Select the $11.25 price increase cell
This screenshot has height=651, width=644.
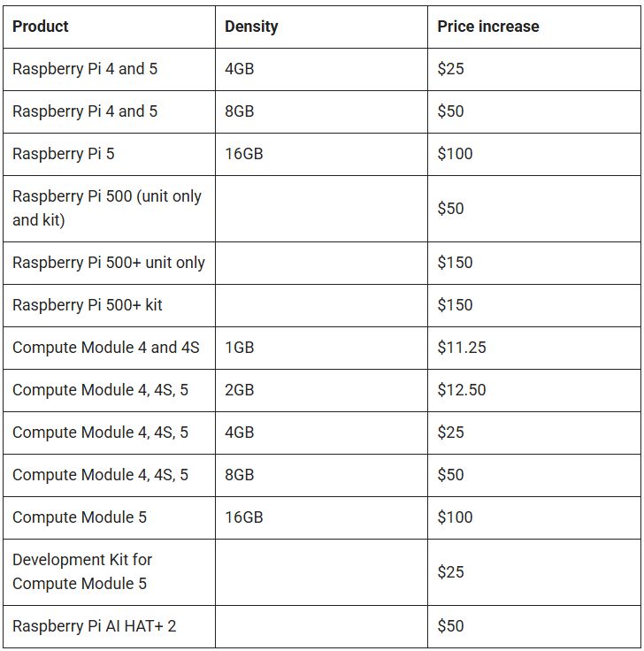(462, 348)
